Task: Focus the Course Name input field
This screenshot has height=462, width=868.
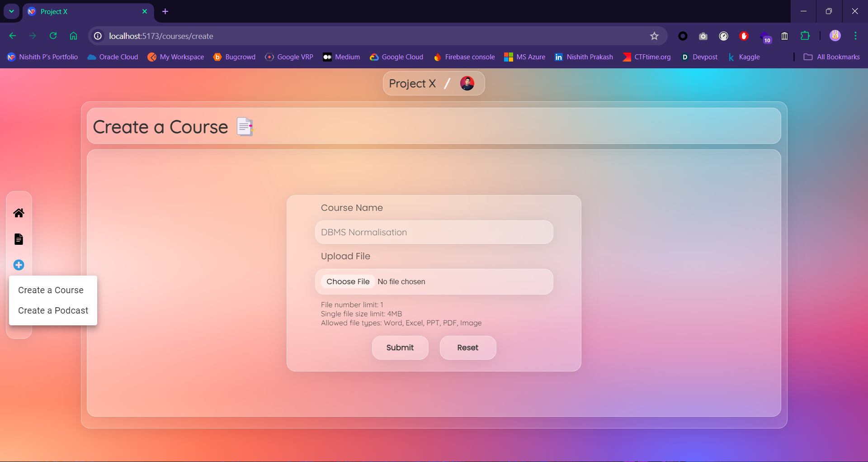Action: click(x=434, y=232)
